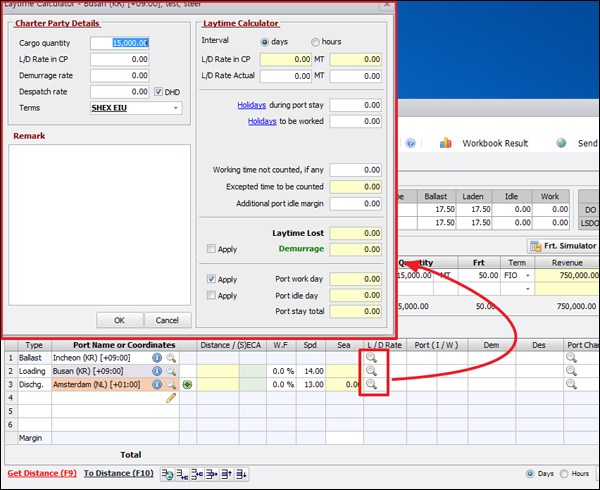Open L/D Rate magnifier for Incheon row
Screen dimensions: 600x490
(x=371, y=358)
